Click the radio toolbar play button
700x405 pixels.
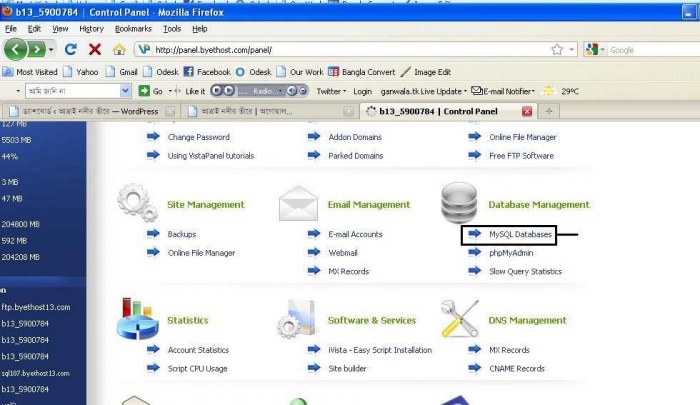229,91
